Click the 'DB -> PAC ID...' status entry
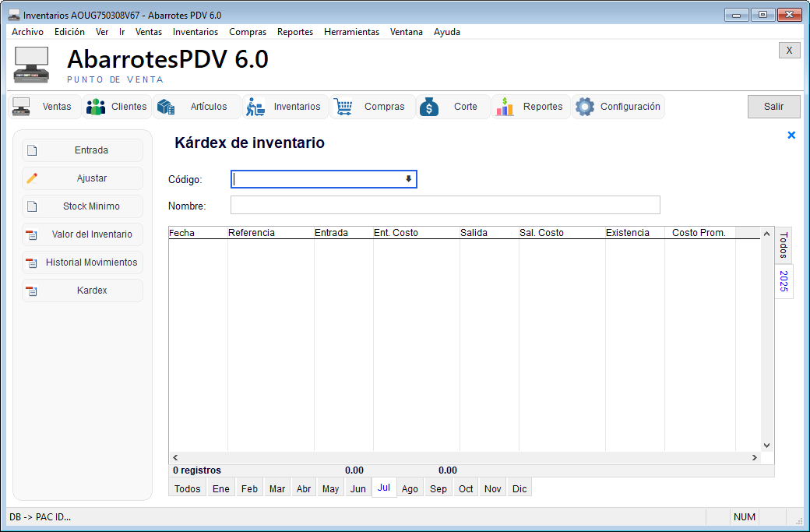Viewport: 810px width, 532px height. pos(40,517)
